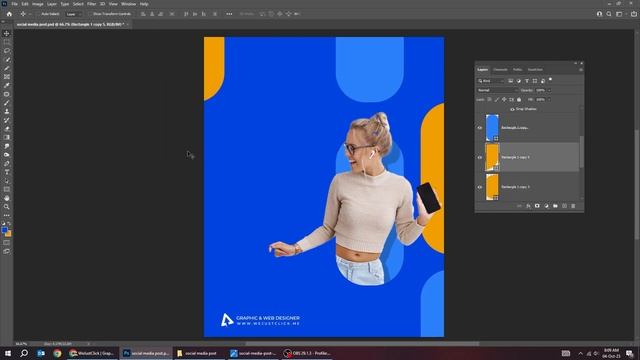
Task: Switch to the Paths tab
Action: [518, 70]
